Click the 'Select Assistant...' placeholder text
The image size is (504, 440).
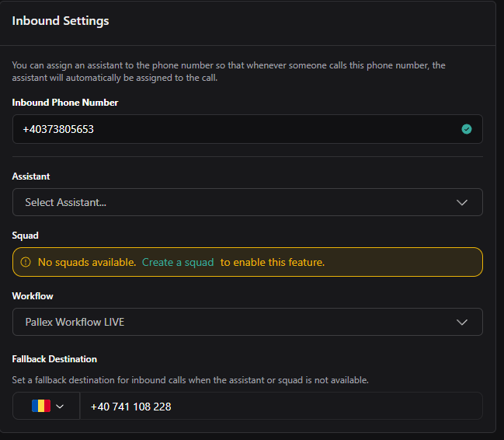(x=66, y=202)
